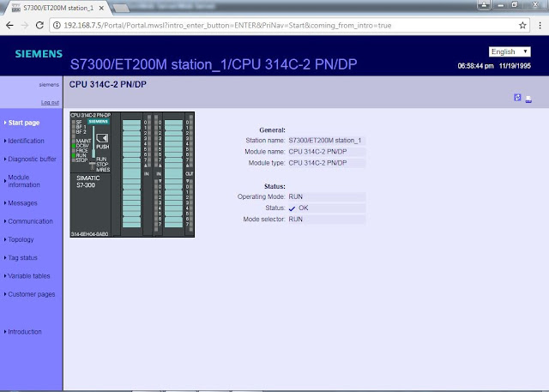Open the English language dropdown

[510, 51]
